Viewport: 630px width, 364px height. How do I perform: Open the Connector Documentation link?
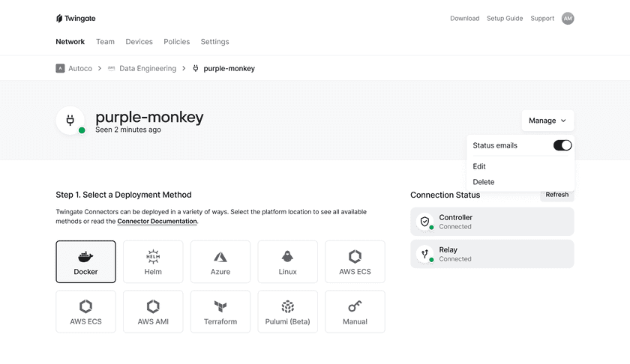(157, 221)
